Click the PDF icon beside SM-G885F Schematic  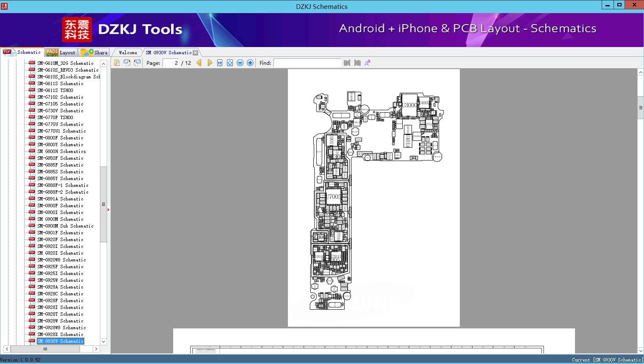tap(32, 165)
